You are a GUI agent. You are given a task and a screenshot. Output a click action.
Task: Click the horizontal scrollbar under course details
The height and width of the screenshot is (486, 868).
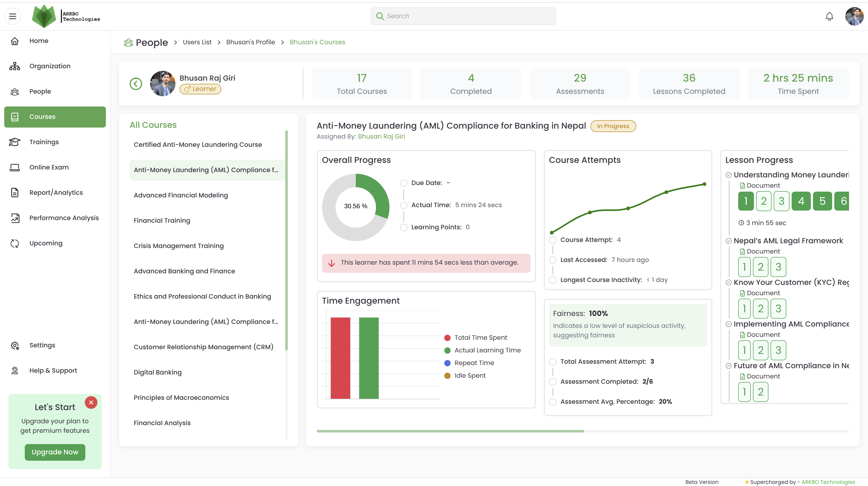pyautogui.click(x=450, y=431)
